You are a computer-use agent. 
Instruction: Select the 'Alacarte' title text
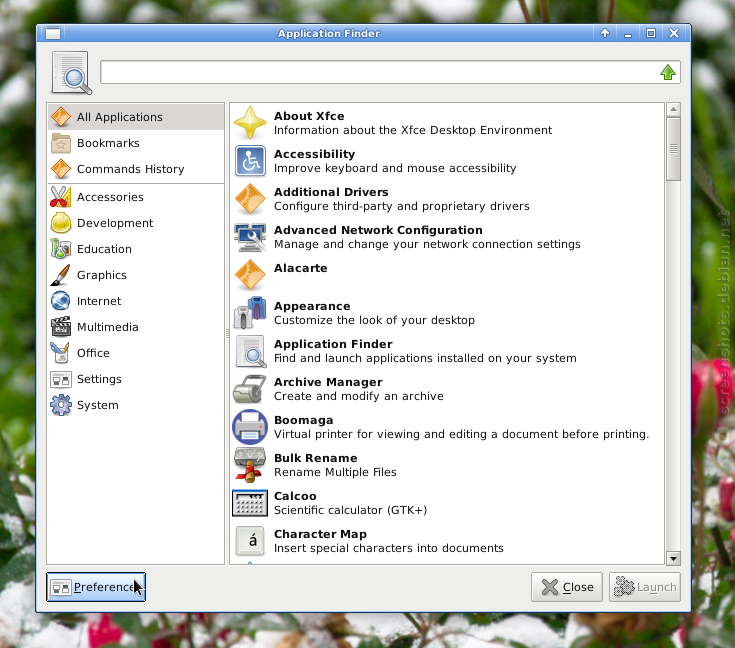point(300,268)
